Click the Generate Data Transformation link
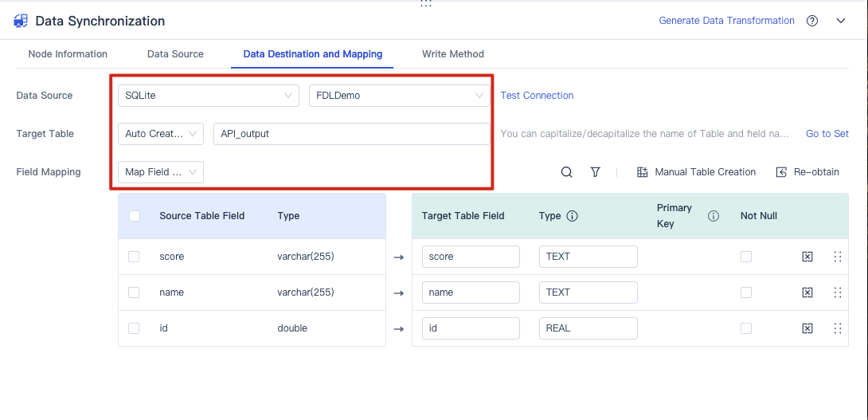Image resolution: width=868 pixels, height=420 pixels. tap(726, 21)
